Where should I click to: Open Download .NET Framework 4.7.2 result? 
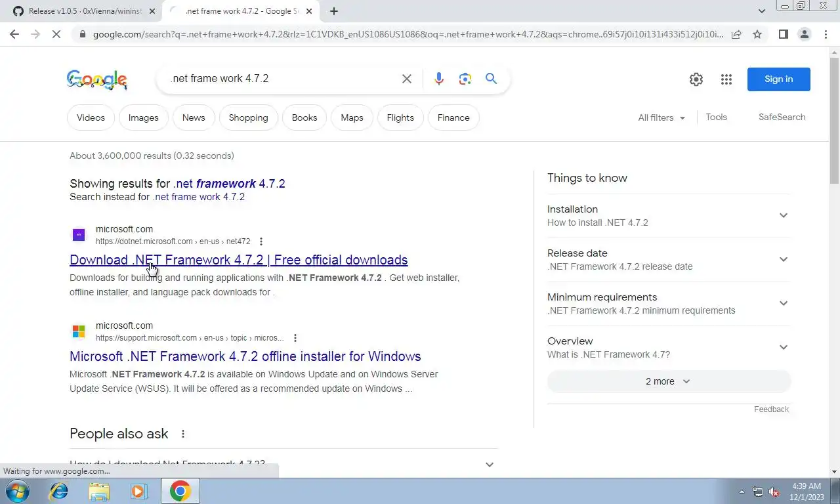click(239, 260)
